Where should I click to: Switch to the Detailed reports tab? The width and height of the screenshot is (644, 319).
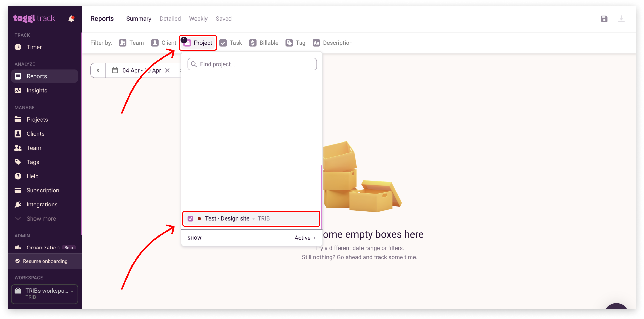pyautogui.click(x=170, y=19)
